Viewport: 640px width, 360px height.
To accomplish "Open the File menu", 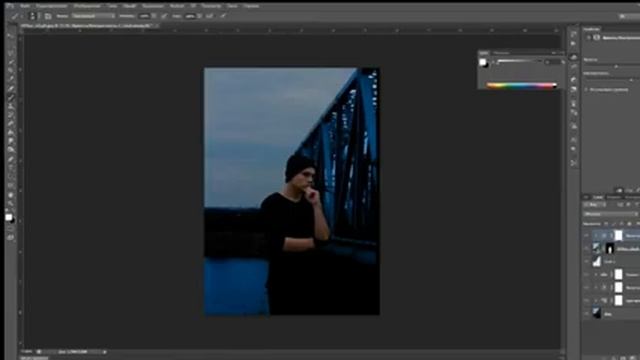I will pos(24,6).
